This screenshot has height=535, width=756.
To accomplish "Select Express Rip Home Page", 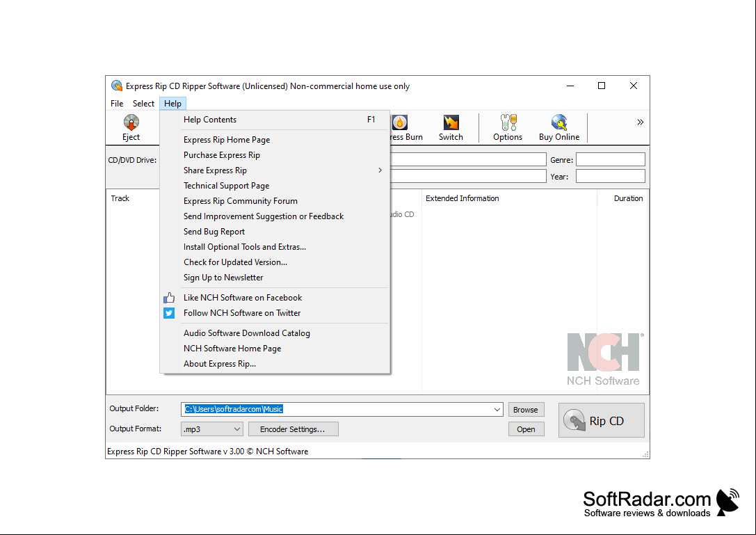I will [275, 140].
